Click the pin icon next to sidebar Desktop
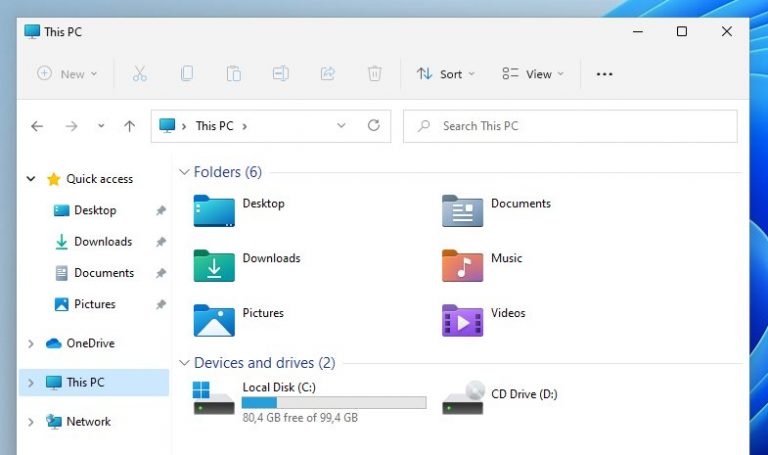768x455 pixels. click(x=161, y=211)
